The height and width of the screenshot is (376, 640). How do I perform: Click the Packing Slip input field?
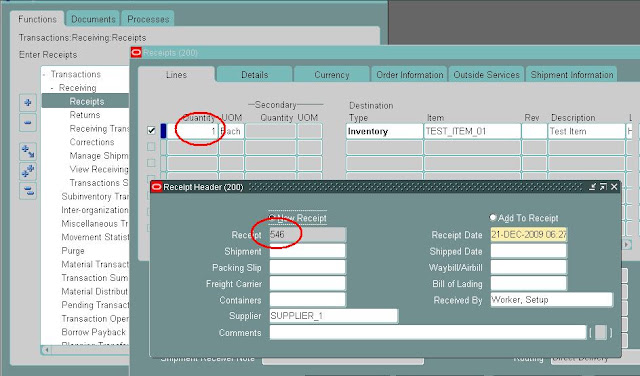click(307, 267)
